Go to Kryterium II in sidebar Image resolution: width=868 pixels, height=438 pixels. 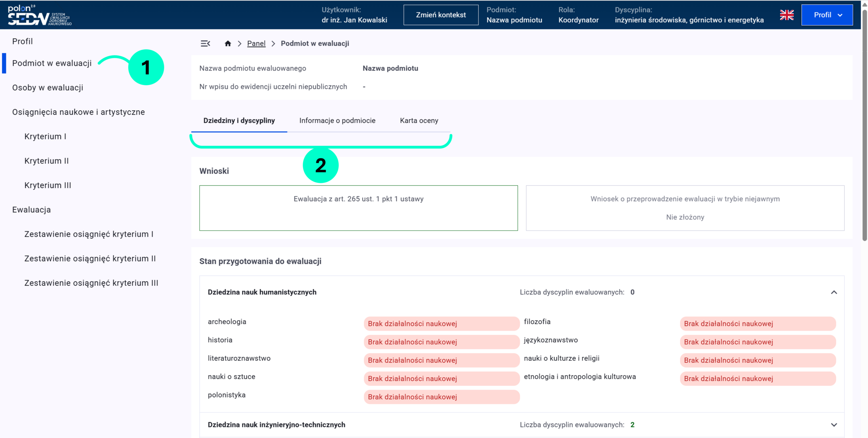click(46, 161)
